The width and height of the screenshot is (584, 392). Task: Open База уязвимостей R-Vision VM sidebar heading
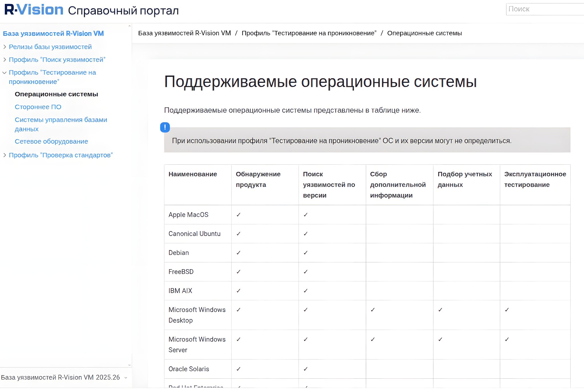(53, 33)
